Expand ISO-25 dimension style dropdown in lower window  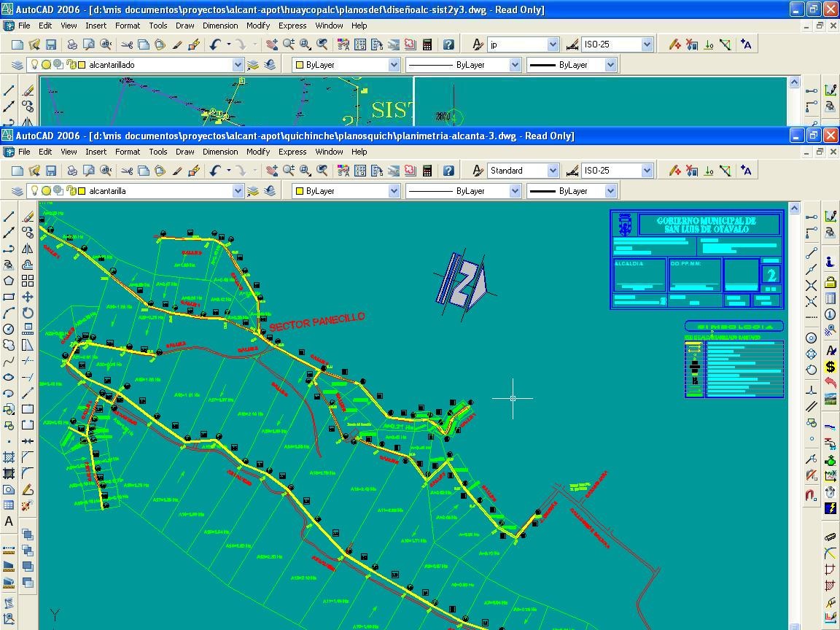coord(646,171)
